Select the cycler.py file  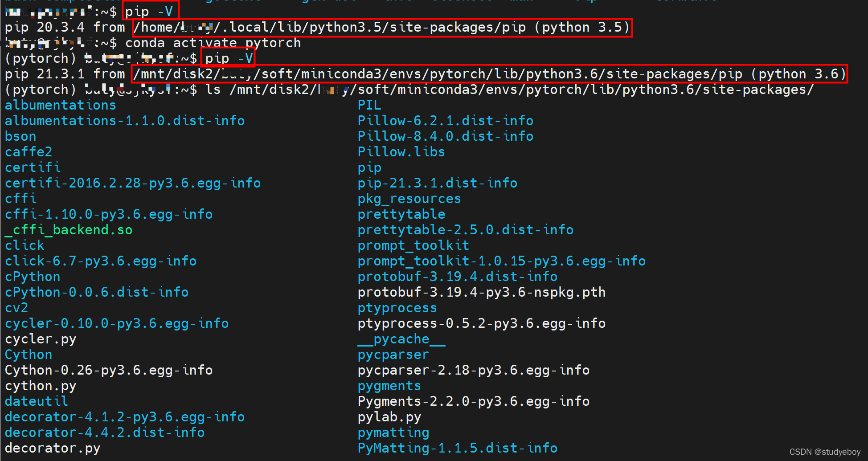(41, 339)
